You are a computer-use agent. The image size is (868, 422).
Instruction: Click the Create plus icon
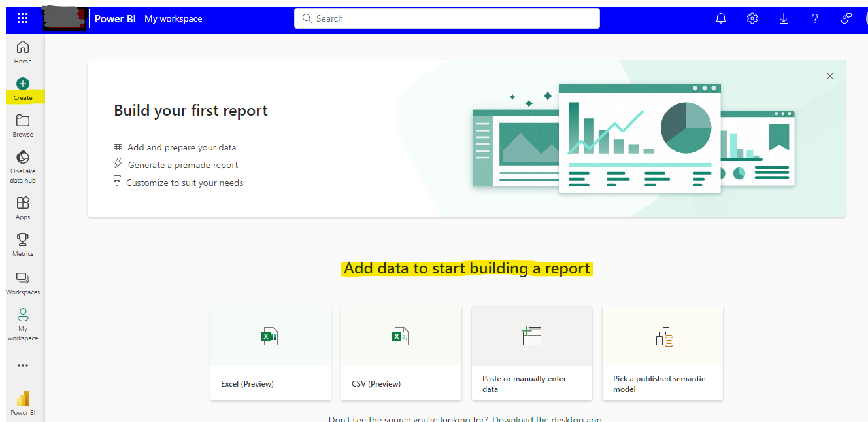(x=23, y=84)
